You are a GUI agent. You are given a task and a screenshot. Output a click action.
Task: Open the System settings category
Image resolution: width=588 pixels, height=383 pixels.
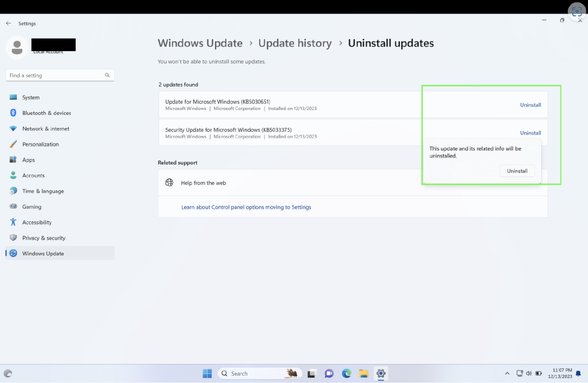click(60, 97)
